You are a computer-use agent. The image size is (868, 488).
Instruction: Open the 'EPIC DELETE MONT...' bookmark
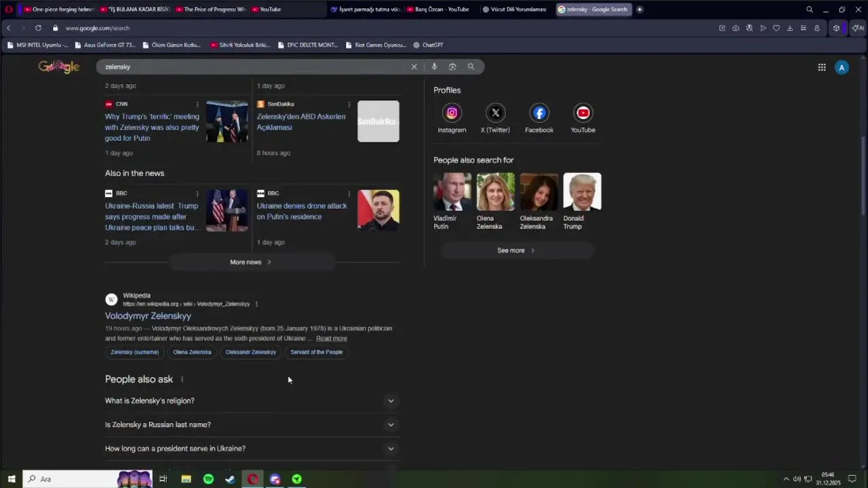(x=308, y=45)
